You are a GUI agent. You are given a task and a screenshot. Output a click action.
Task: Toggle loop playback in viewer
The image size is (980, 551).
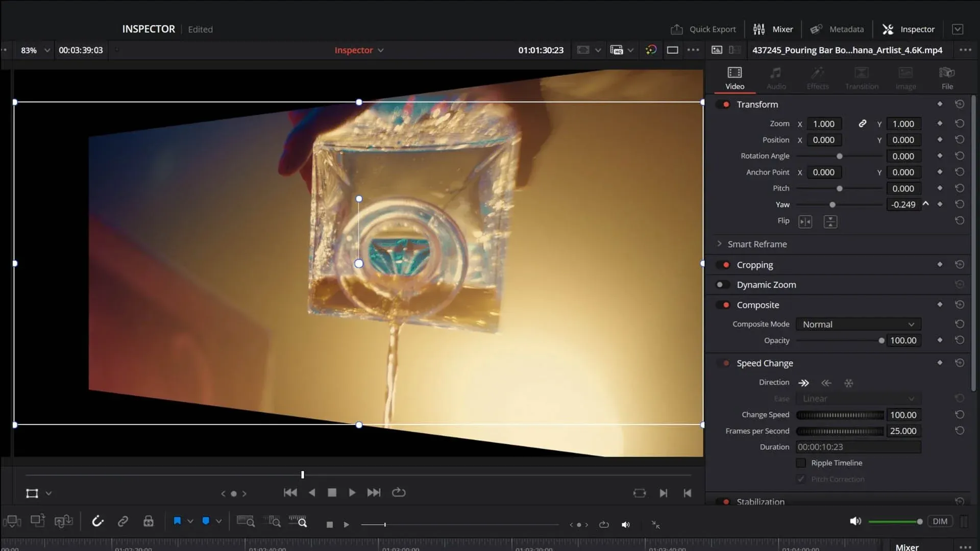point(399,492)
